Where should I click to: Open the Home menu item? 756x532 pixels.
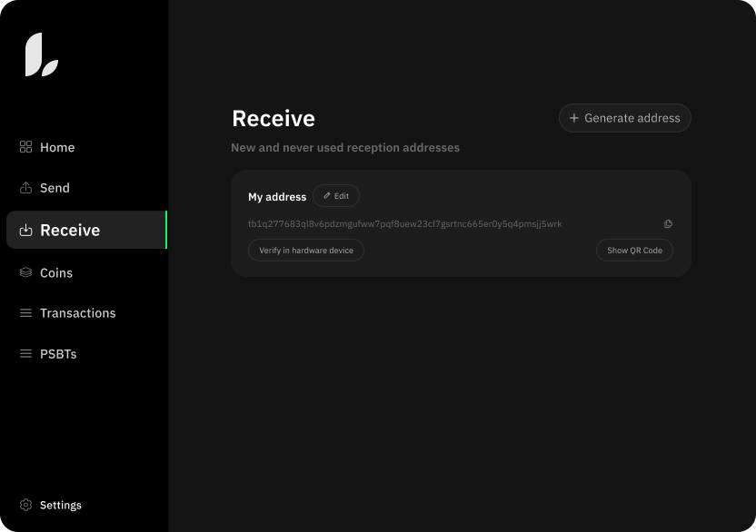pos(57,147)
